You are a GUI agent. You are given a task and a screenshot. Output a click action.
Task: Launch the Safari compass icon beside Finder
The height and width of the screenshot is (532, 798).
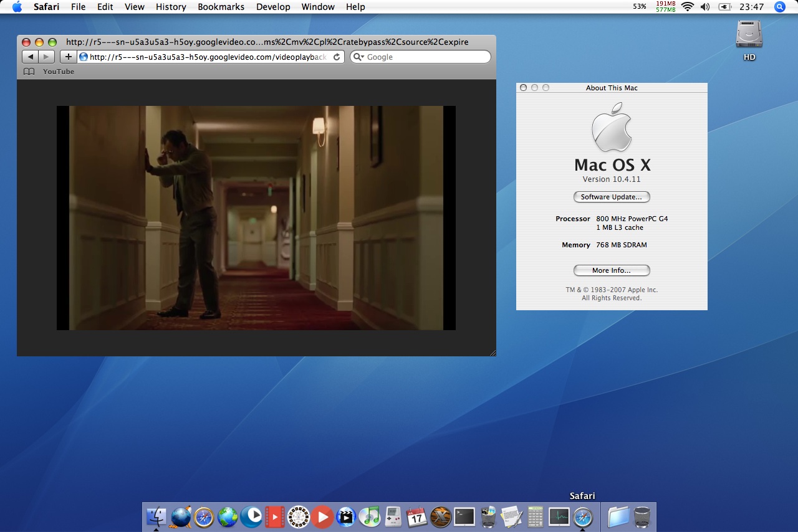[x=204, y=517]
